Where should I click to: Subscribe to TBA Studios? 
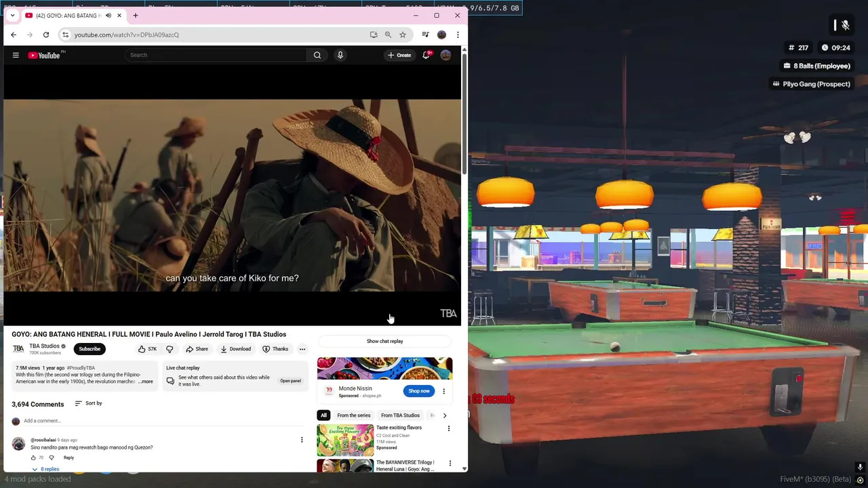click(90, 349)
